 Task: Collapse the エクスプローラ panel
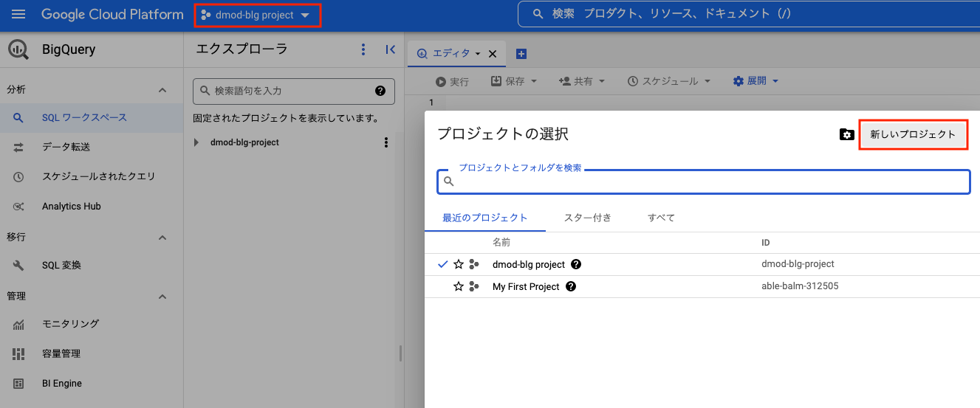pos(391,49)
